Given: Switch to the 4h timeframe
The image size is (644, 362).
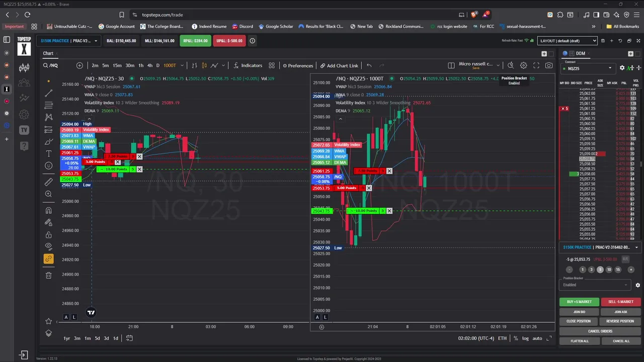Looking at the screenshot, I should 150,65.
